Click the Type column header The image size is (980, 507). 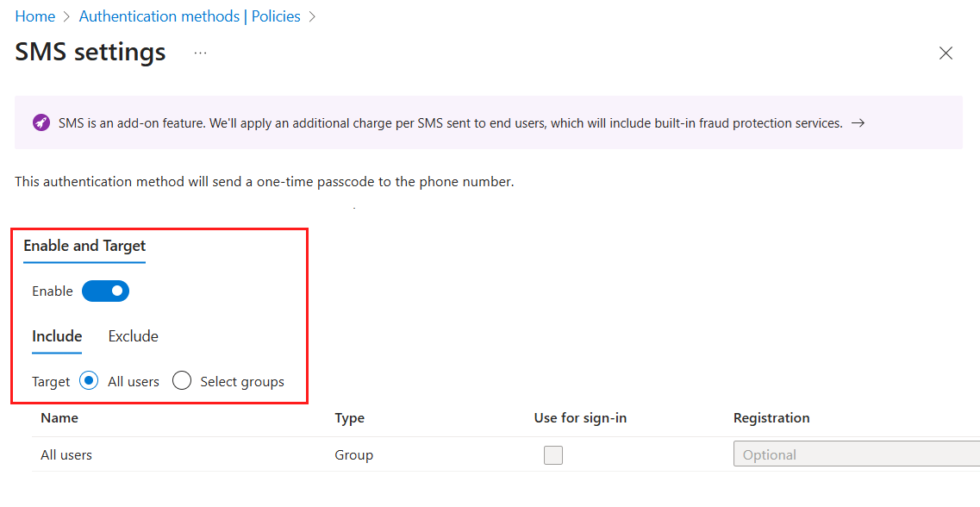(349, 417)
